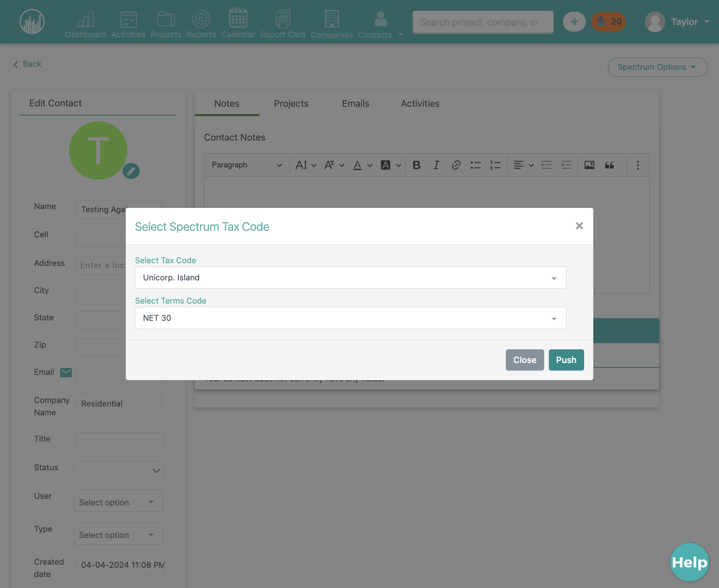Click the app logo in header

[x=32, y=22]
